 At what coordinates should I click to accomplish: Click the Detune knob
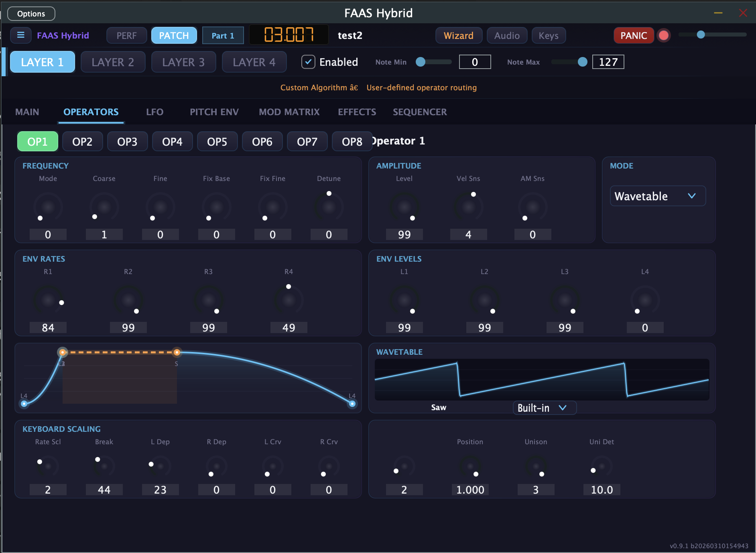(329, 207)
